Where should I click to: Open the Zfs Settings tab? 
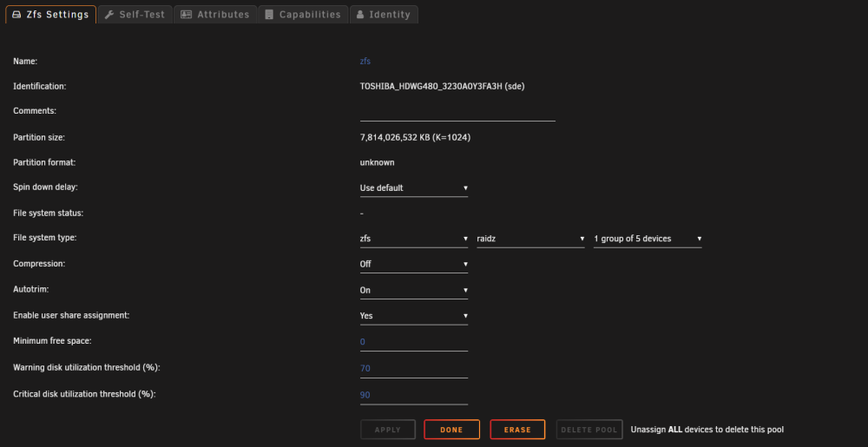tap(51, 15)
